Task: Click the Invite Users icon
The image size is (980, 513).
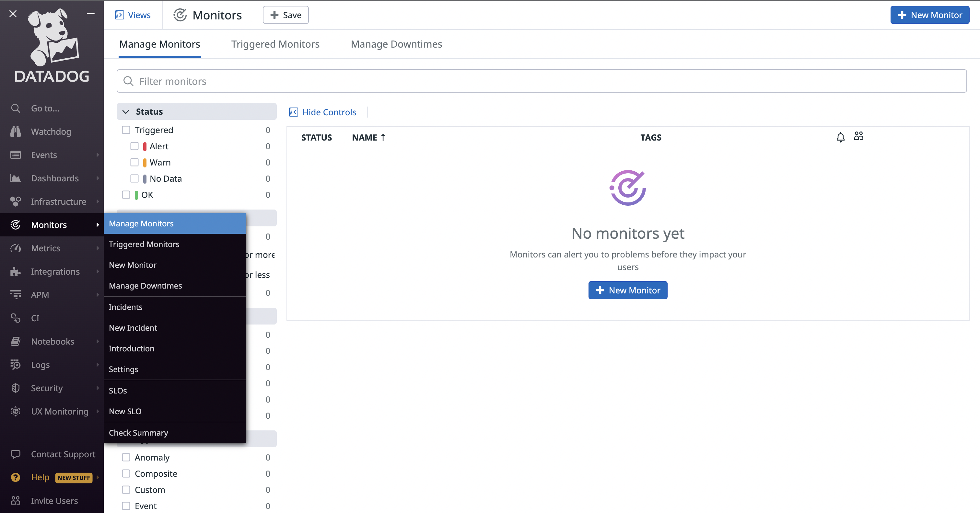Action: [15, 500]
